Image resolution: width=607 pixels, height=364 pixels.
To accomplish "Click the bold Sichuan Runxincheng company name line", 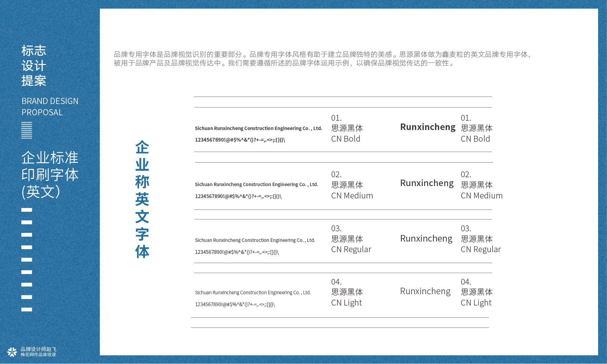I will click(259, 128).
